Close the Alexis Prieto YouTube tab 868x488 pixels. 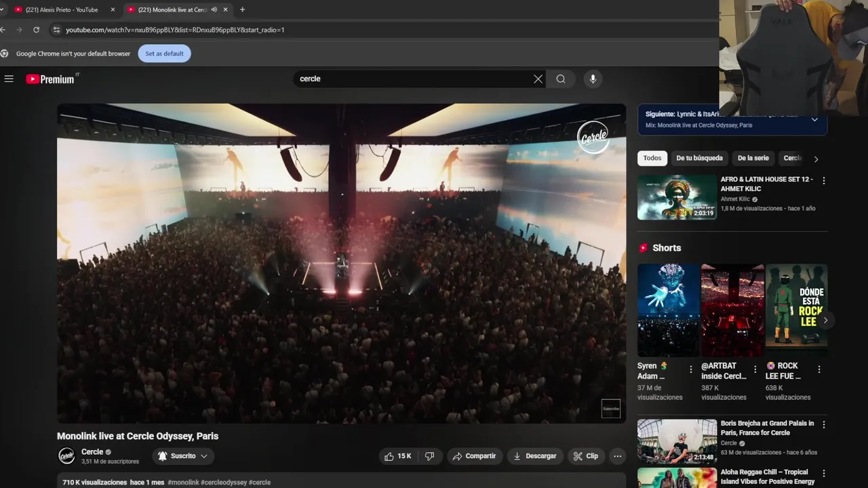tap(113, 9)
